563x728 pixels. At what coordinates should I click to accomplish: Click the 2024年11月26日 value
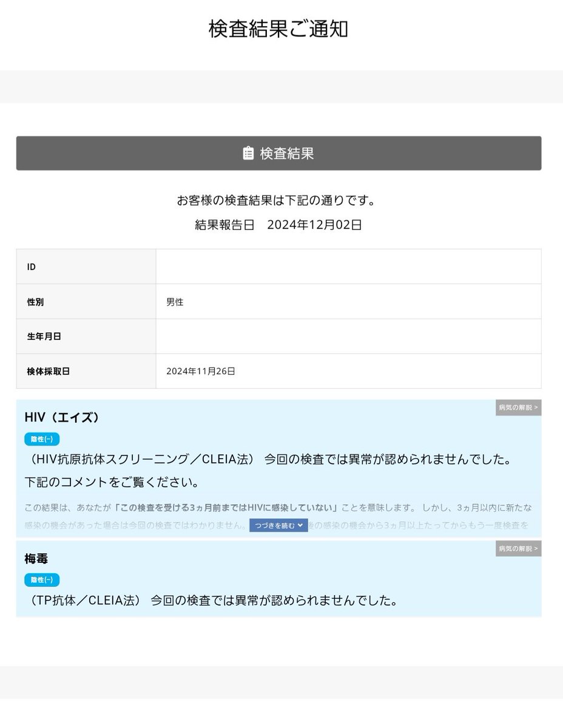(x=201, y=371)
